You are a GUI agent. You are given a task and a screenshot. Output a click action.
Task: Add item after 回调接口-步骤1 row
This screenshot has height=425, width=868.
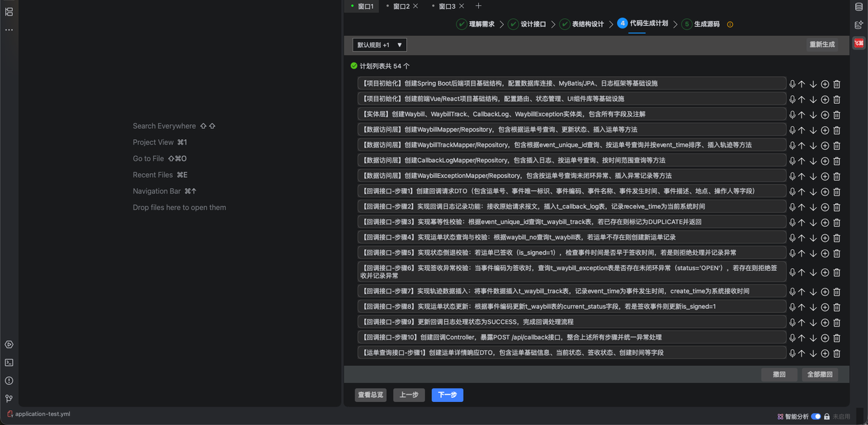point(825,192)
